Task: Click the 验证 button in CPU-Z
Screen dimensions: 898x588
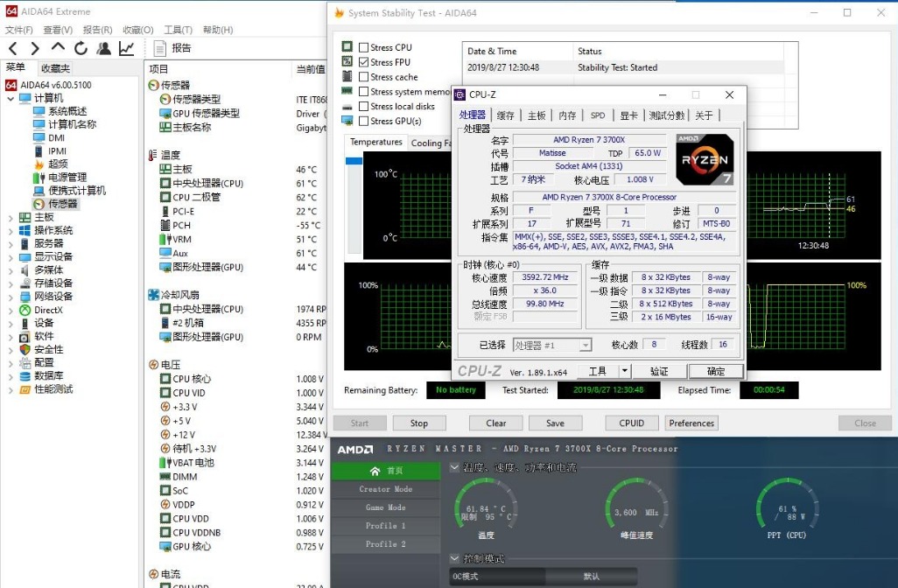Action: pyautogui.click(x=658, y=371)
